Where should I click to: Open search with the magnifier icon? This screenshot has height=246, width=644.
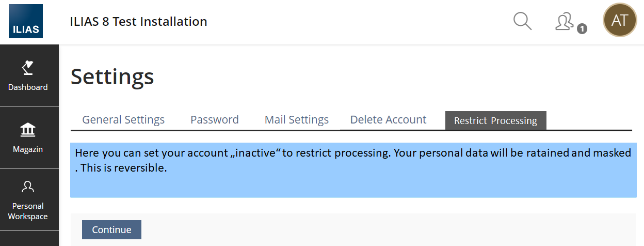[x=522, y=21]
